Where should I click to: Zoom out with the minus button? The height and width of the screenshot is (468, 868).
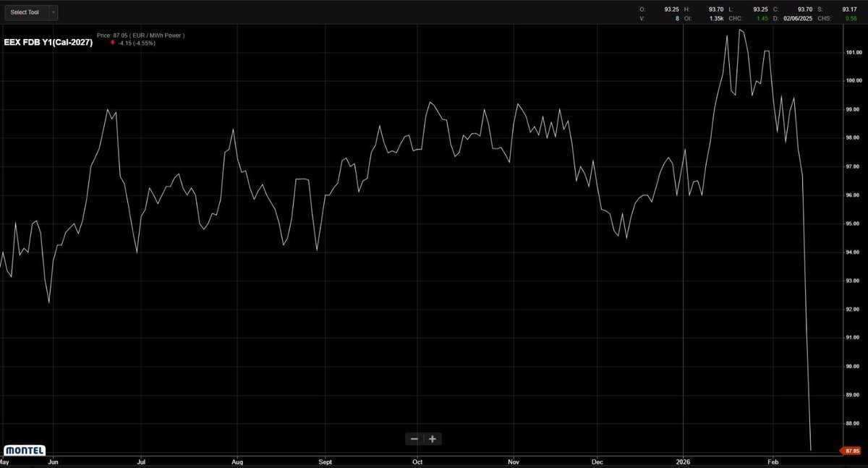click(414, 438)
